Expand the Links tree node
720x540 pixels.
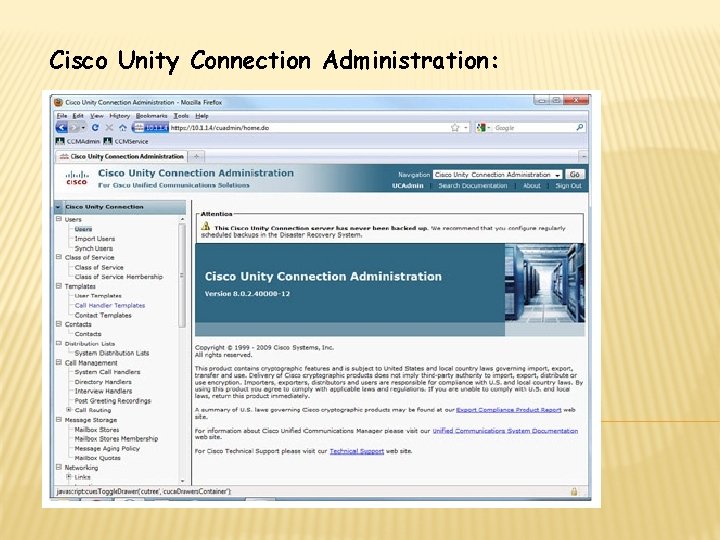pyautogui.click(x=69, y=477)
